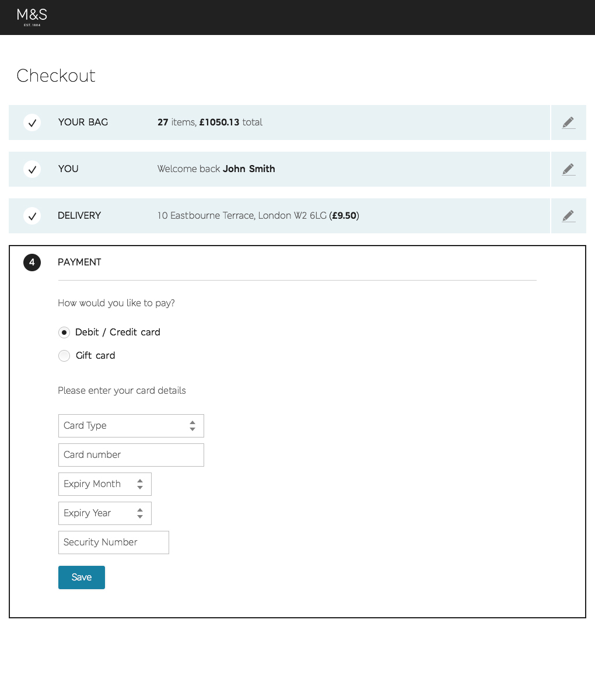Focus the Security Number input
This screenshot has width=595, height=700.
click(114, 542)
